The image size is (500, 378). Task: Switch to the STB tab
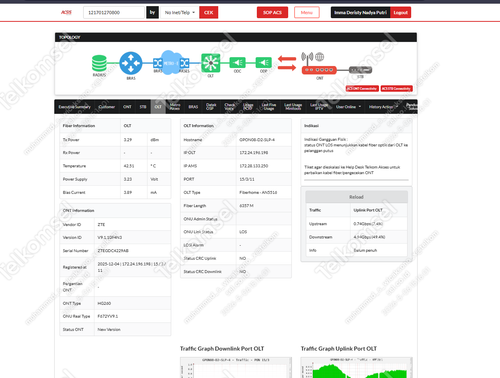(143, 107)
